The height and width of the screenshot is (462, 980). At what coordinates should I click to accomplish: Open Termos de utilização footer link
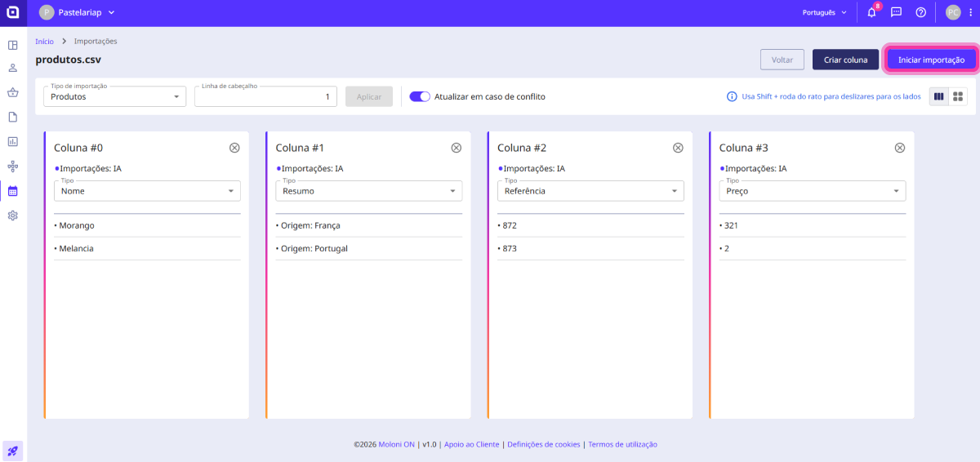click(622, 445)
